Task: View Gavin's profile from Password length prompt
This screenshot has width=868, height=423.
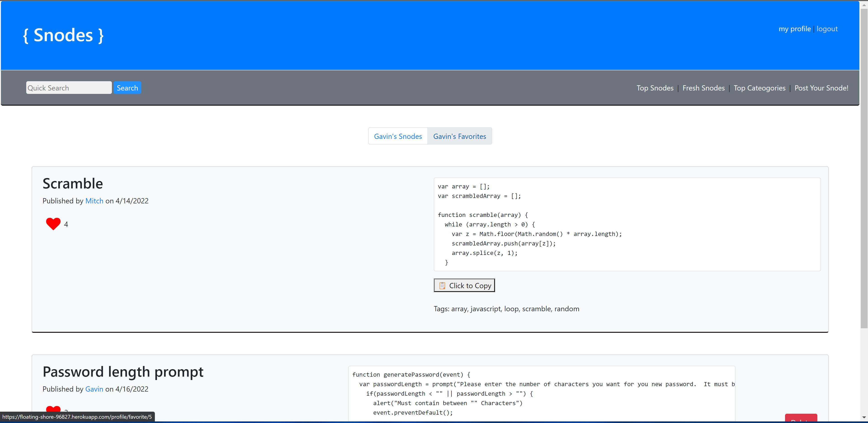Action: point(94,389)
